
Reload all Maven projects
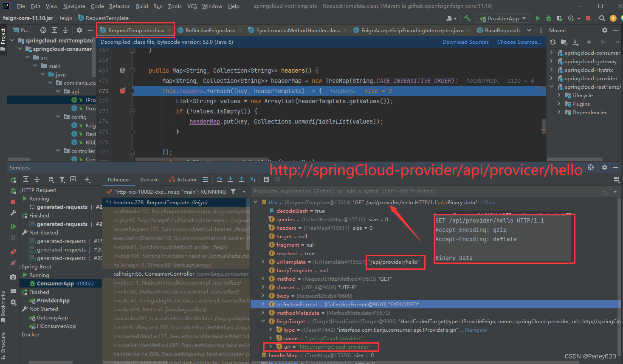click(x=553, y=42)
